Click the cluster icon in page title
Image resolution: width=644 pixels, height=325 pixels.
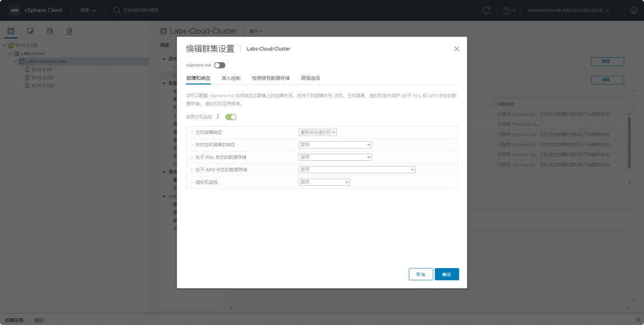pyautogui.click(x=164, y=31)
